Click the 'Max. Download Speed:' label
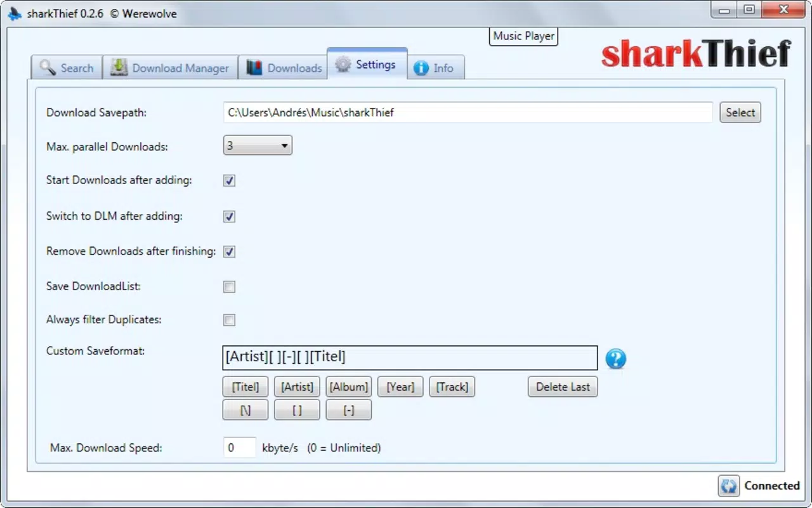The height and width of the screenshot is (508, 812). tap(106, 448)
